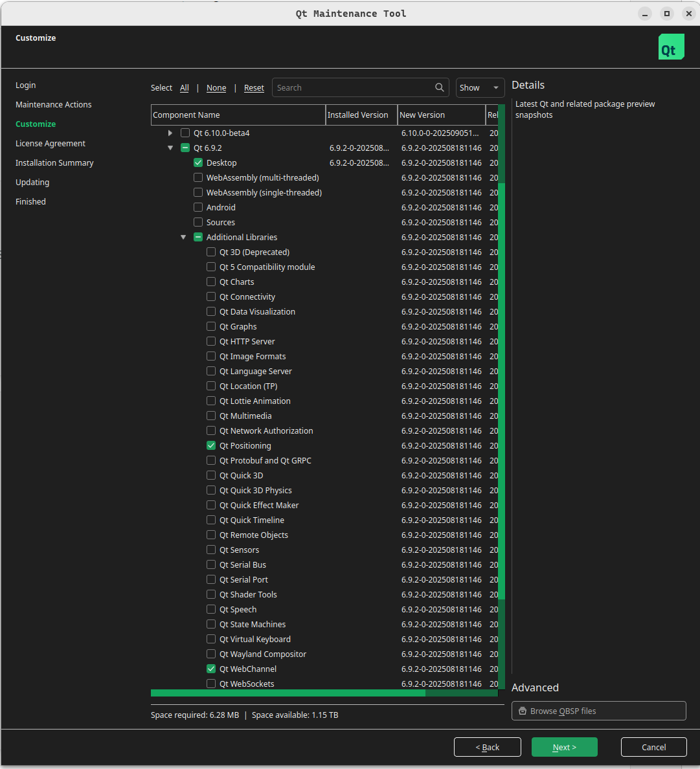Toggle the Additional Libraries checkbox

pos(198,237)
